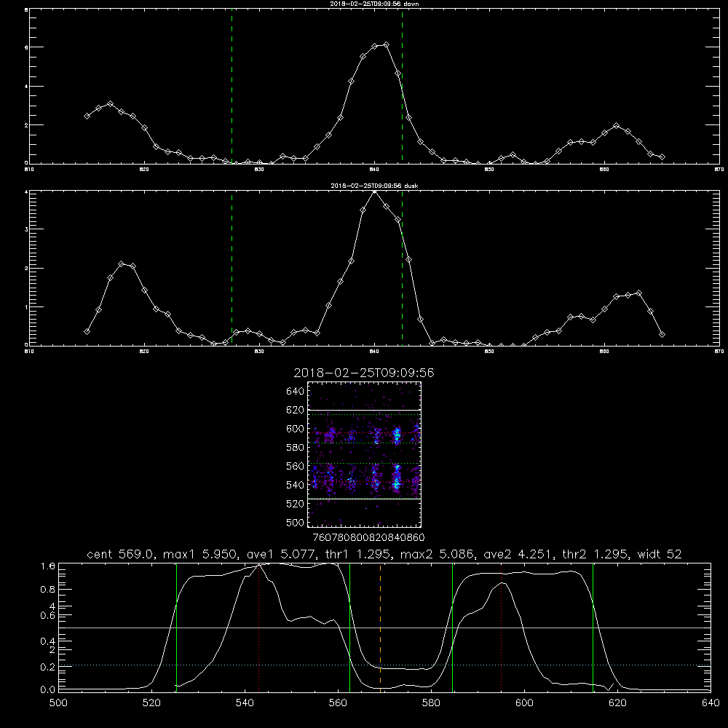Select the right green dashed line in the dusk plot
This screenshot has height=728, width=728.
pos(402,268)
